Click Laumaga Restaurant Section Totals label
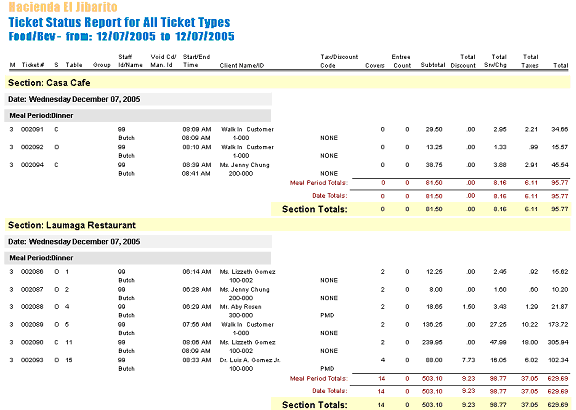Screen dimensions: 576x410 point(314,404)
